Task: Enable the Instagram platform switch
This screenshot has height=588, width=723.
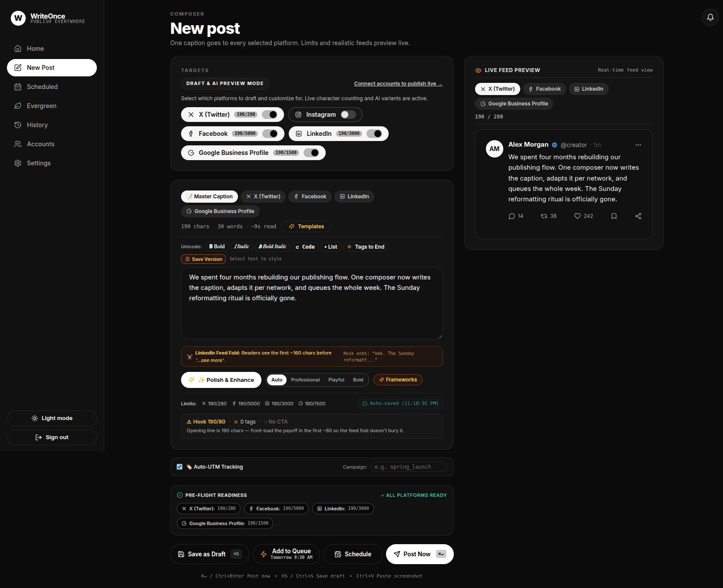Action: (x=348, y=115)
